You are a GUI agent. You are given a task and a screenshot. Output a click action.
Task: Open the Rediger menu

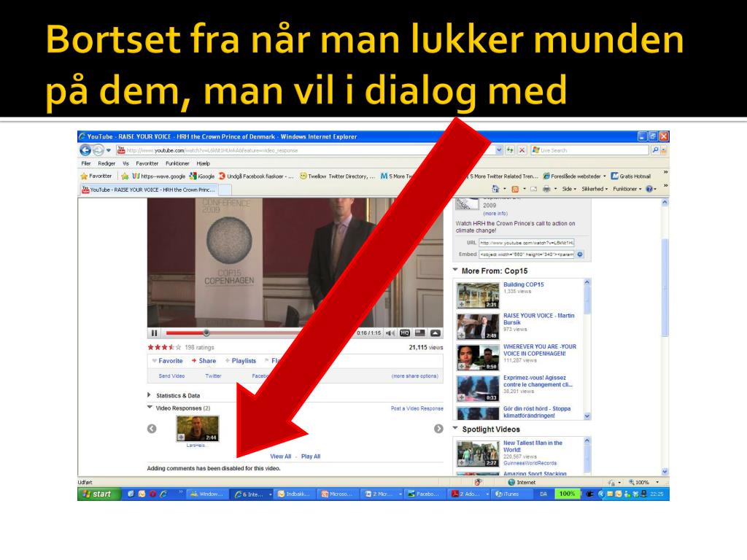(x=107, y=163)
